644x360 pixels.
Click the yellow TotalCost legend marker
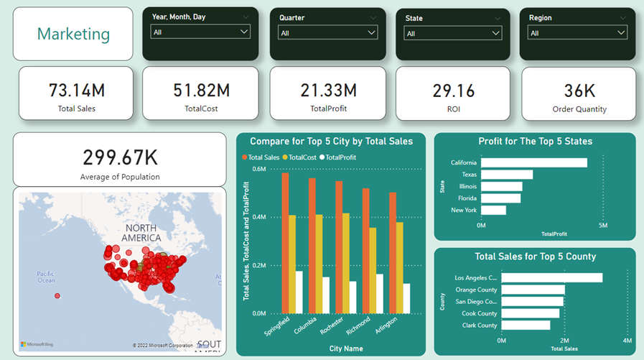[x=285, y=157]
